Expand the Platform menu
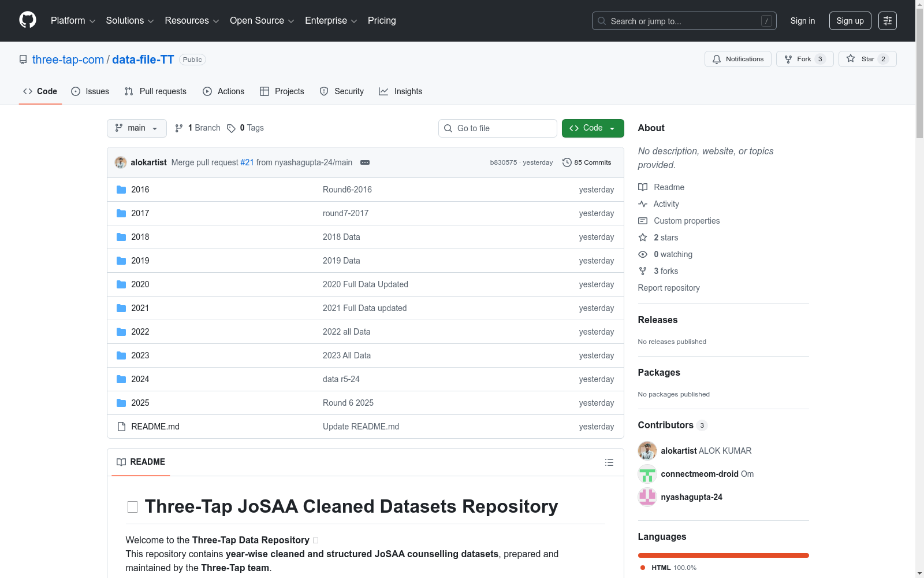 [x=73, y=21]
